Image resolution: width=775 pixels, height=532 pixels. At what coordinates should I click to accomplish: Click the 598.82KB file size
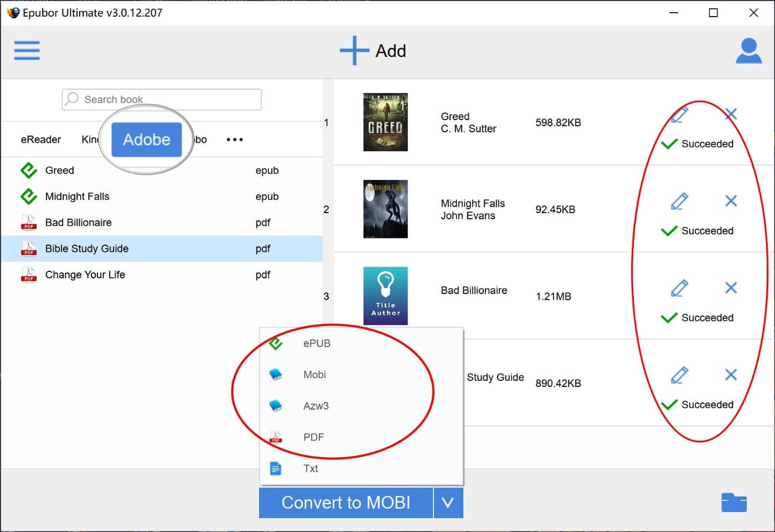pyautogui.click(x=558, y=122)
